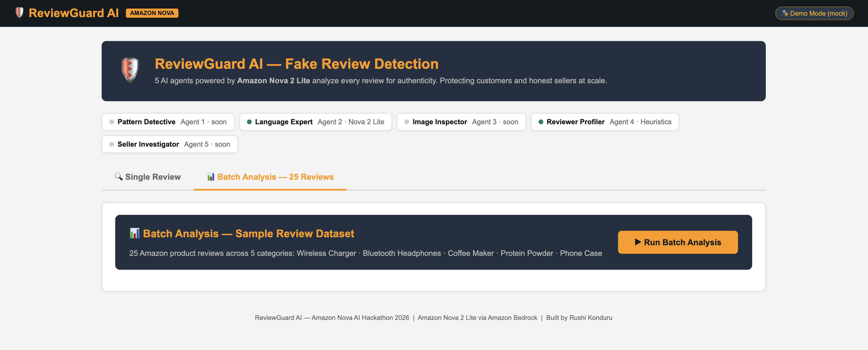Screen dimensions: 868x350
Task: Click the bar chart icon on Batch Analysis tab
Action: tap(211, 177)
